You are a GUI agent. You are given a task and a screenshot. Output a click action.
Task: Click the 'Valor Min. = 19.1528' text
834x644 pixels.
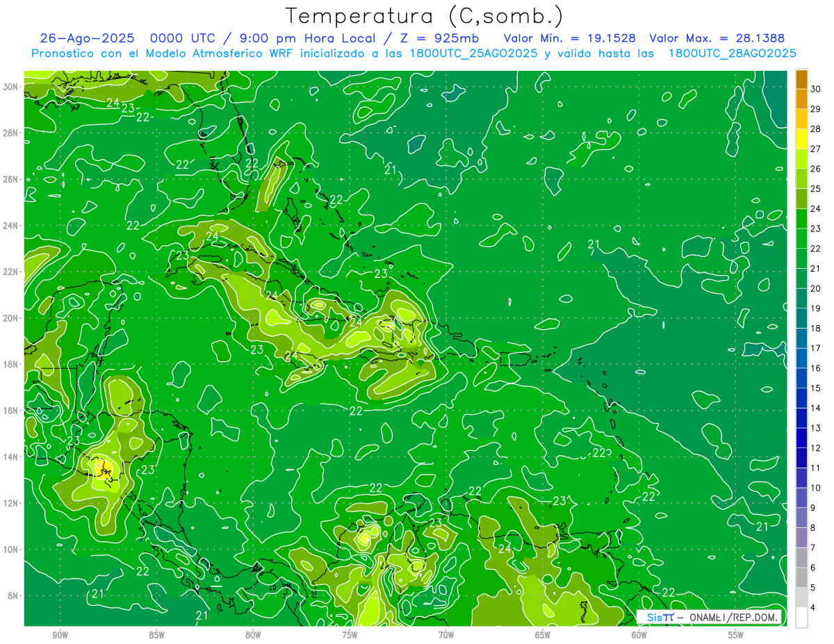click(x=569, y=38)
